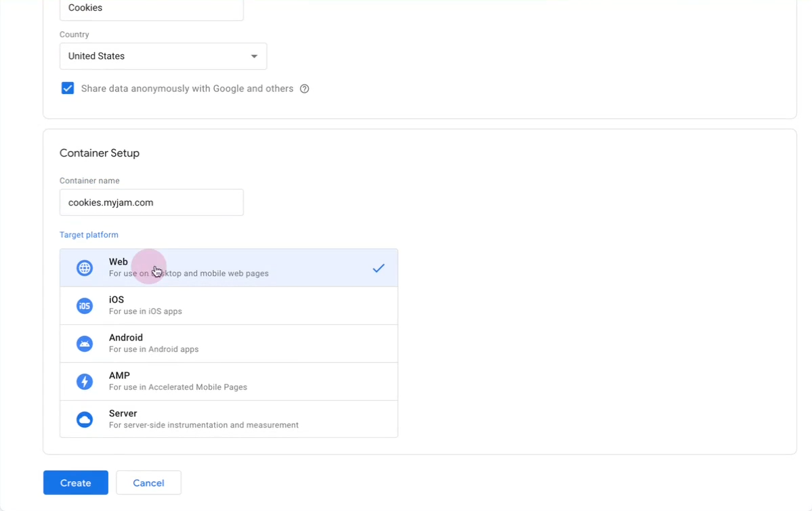Uncheck Share data anonymously checkbox

(68, 89)
